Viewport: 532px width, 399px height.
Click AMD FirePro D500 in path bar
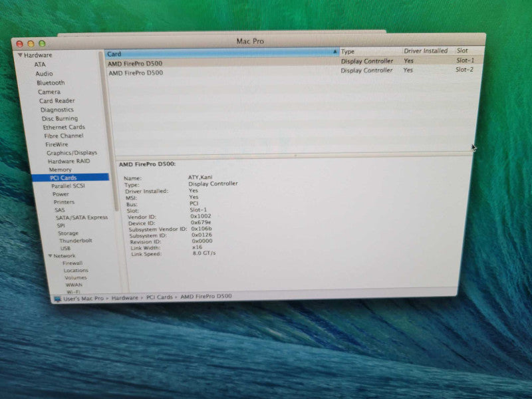pos(206,296)
